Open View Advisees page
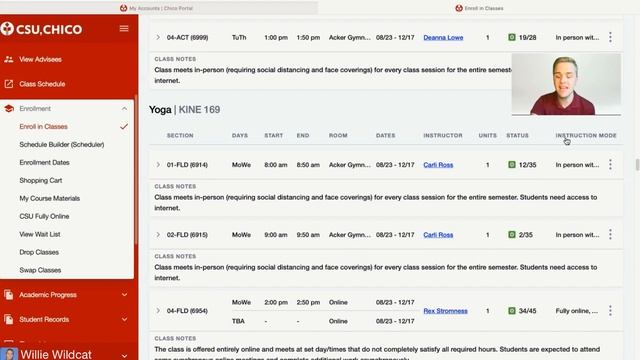Viewport: 640px width, 360px height. [x=40, y=60]
